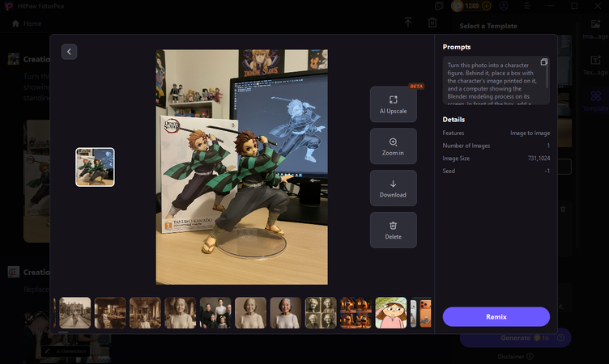Click the 'Image to Image' feature value
Viewport: 609px width, 364px height.
[530, 133]
